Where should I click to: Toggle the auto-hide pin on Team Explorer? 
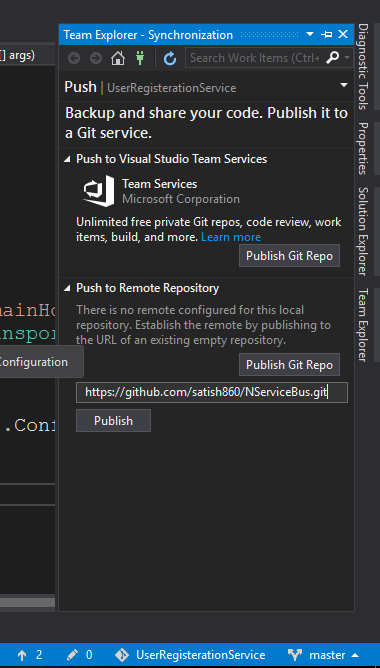(327, 35)
